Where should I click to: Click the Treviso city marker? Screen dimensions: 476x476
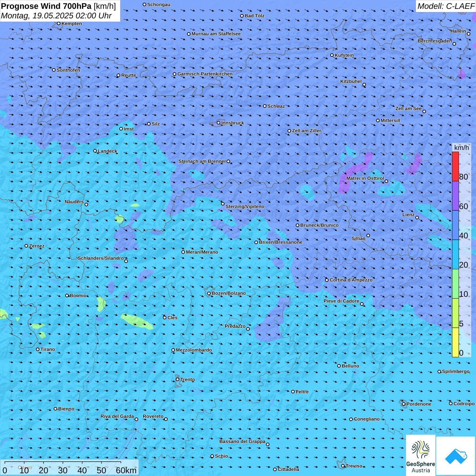[343, 466]
